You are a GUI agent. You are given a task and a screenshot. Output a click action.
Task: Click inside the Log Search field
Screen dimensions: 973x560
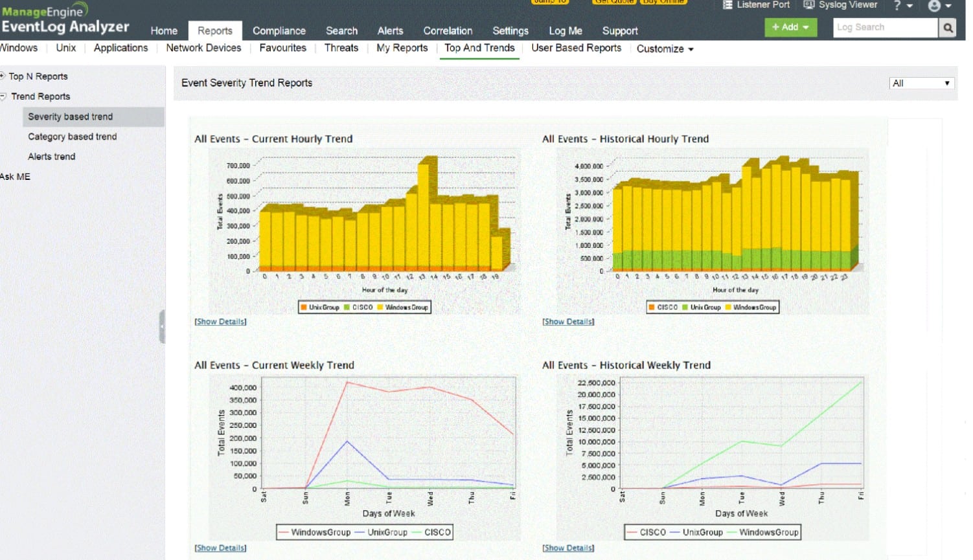click(x=884, y=28)
